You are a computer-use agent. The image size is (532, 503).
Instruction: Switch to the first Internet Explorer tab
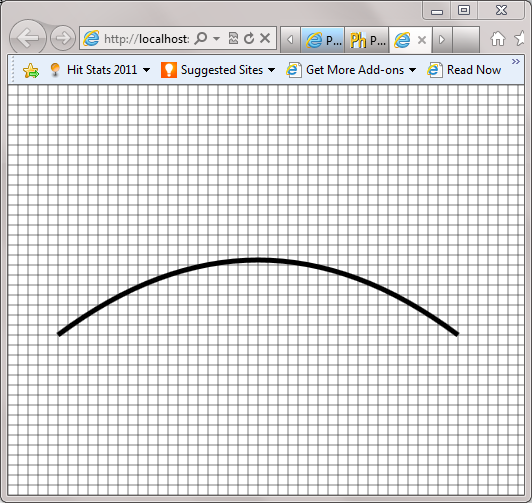click(x=323, y=40)
